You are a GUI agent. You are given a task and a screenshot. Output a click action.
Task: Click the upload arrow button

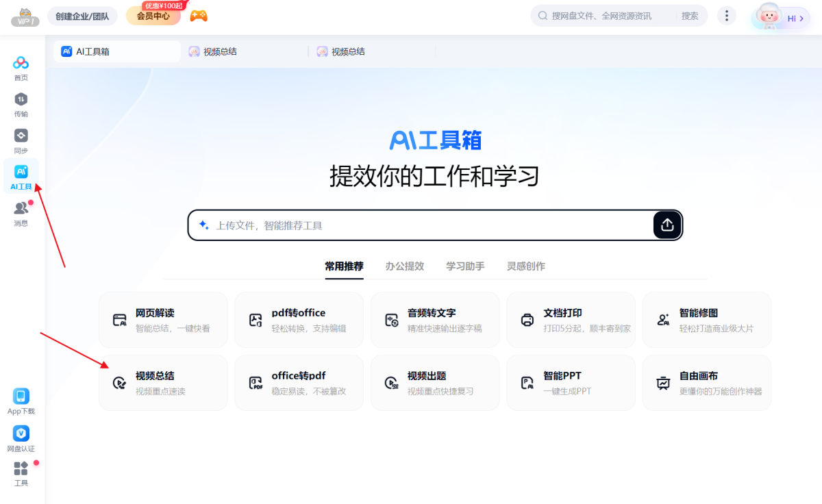point(668,225)
